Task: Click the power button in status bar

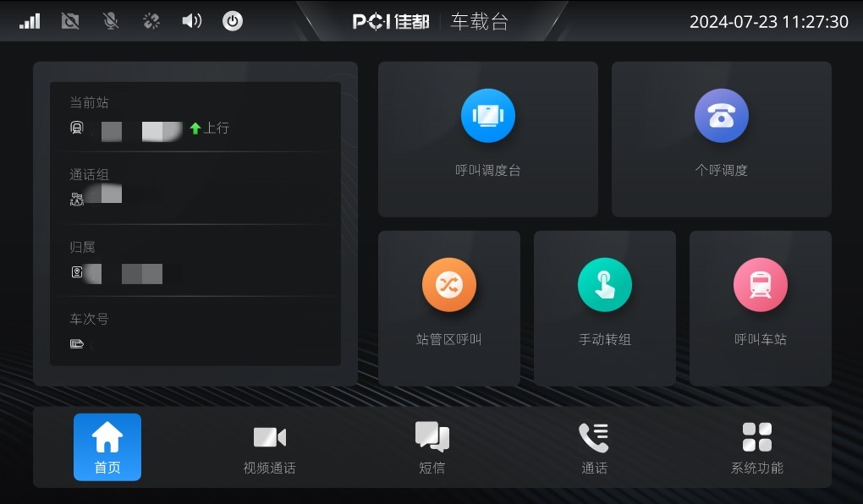Action: [233, 21]
